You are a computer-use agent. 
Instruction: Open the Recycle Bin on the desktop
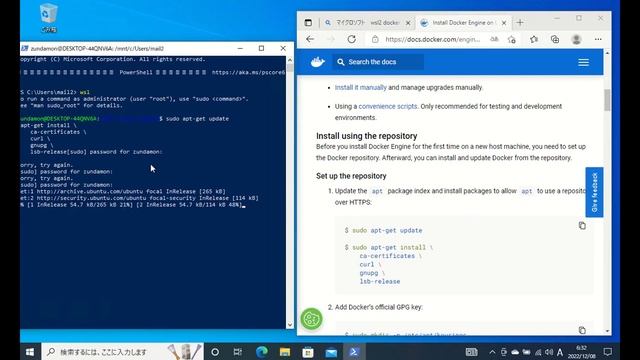(48, 18)
